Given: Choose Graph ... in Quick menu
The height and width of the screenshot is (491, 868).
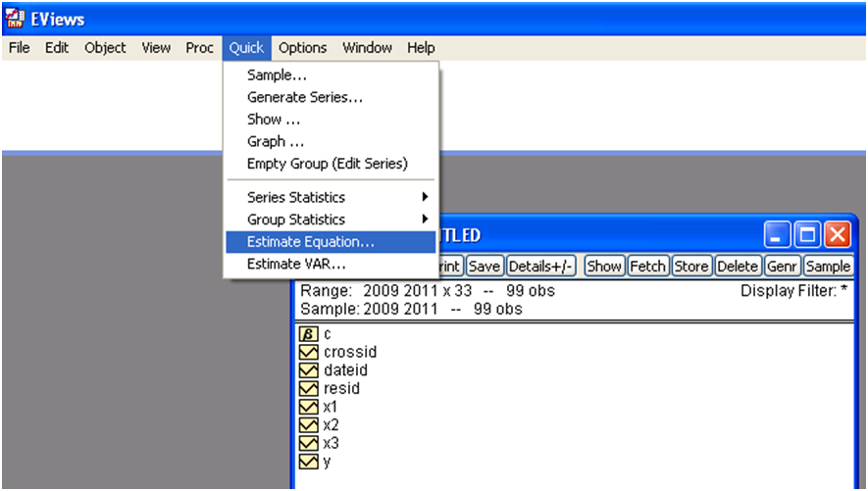Looking at the screenshot, I should (x=332, y=141).
